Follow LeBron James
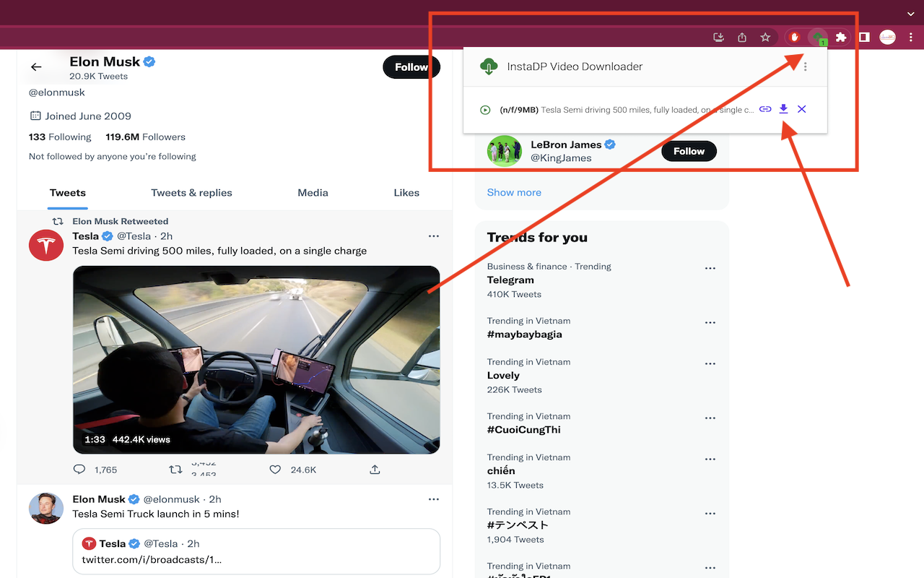 pos(689,151)
